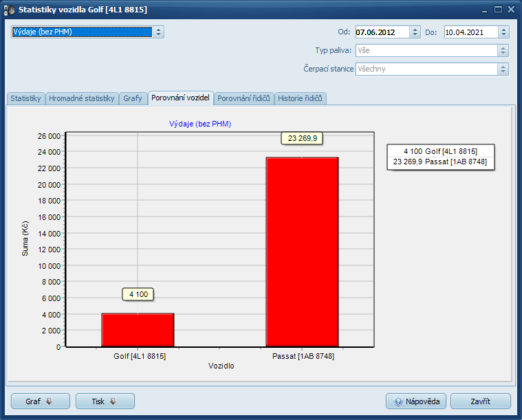This screenshot has width=522, height=420.
Task: Click the chart title Výdaje (bez PHM)
Action: [200, 124]
